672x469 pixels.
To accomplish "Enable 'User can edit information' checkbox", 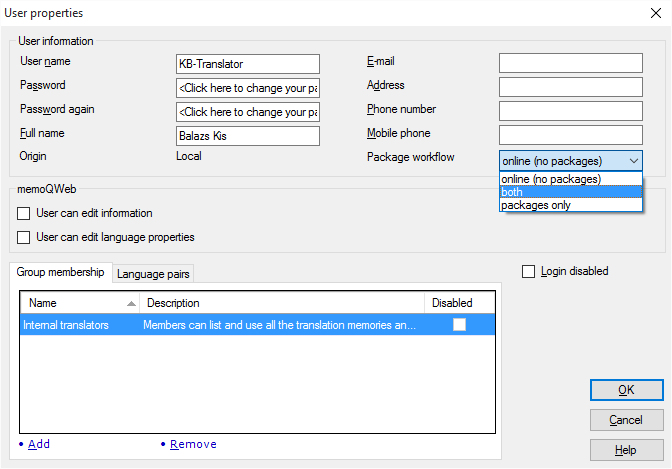I will [24, 213].
